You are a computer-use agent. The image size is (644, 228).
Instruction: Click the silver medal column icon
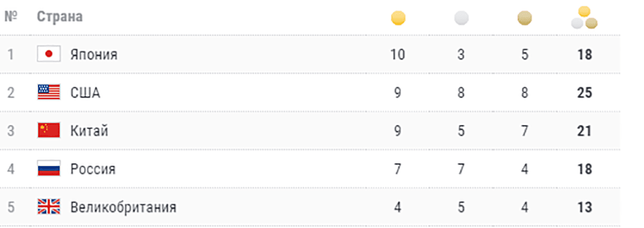461,19
